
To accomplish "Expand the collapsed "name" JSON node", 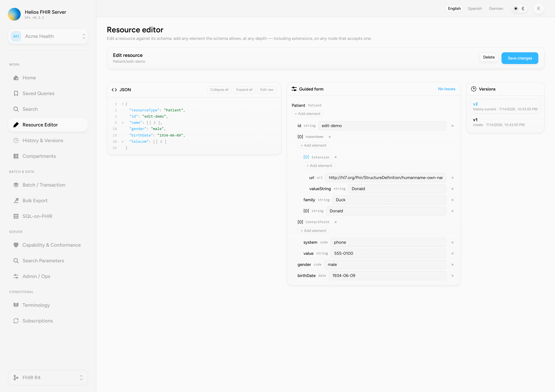I will click(x=123, y=123).
